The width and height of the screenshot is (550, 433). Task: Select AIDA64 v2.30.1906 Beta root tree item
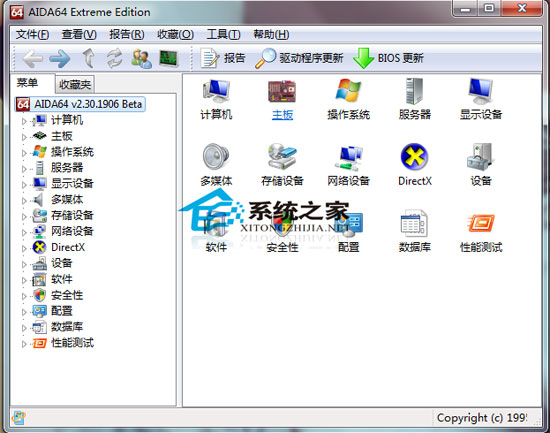(80, 104)
